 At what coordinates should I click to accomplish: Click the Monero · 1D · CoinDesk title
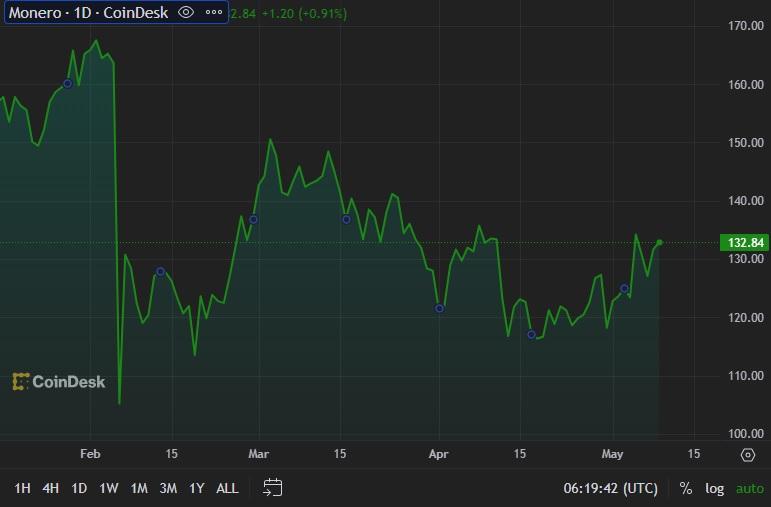coord(88,13)
